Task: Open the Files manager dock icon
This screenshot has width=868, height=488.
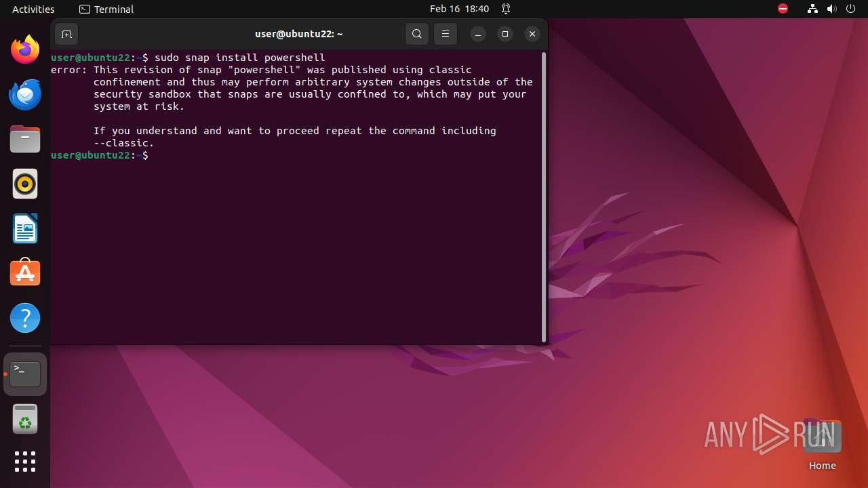Action: point(25,139)
